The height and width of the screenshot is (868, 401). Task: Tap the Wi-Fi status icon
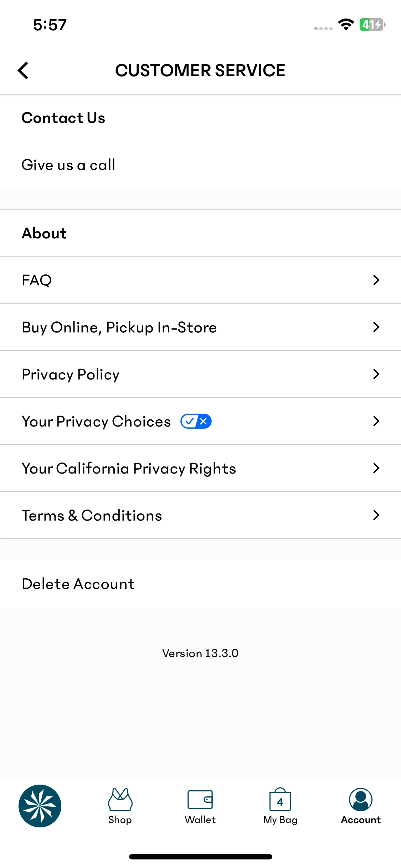346,25
